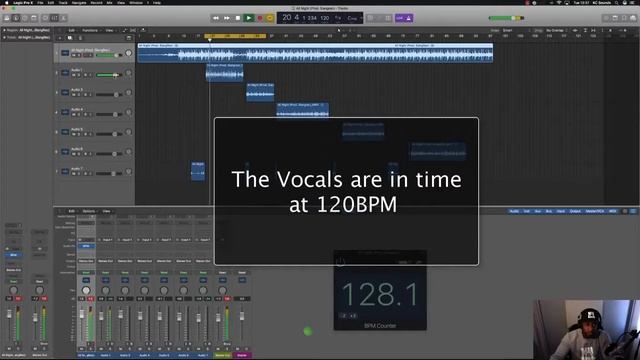Viewport: 640px width, 360px height.
Task: Open the List Editors icon
Action: (x=606, y=18)
